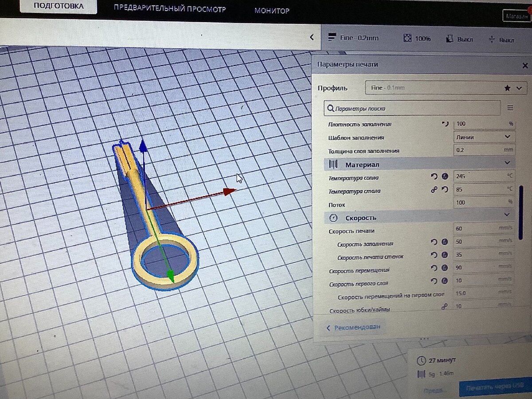Focus the Параметры поиска search field
The height and width of the screenshot is (399, 532).
(412, 108)
